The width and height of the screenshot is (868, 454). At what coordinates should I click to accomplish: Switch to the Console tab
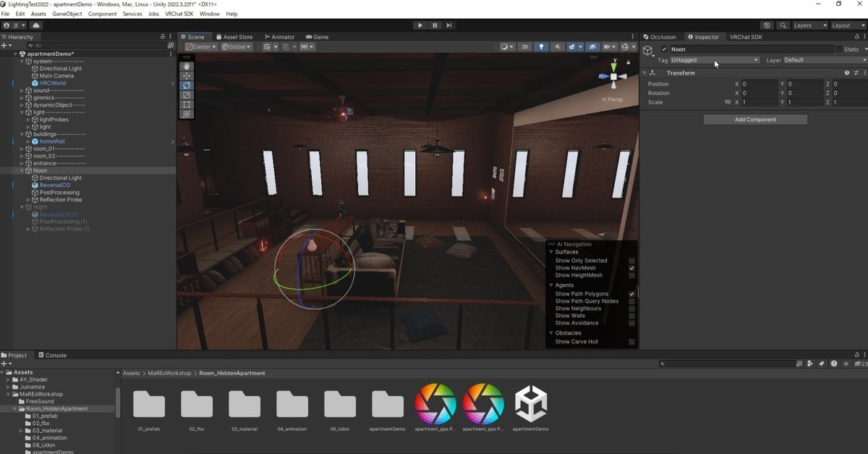coord(52,356)
